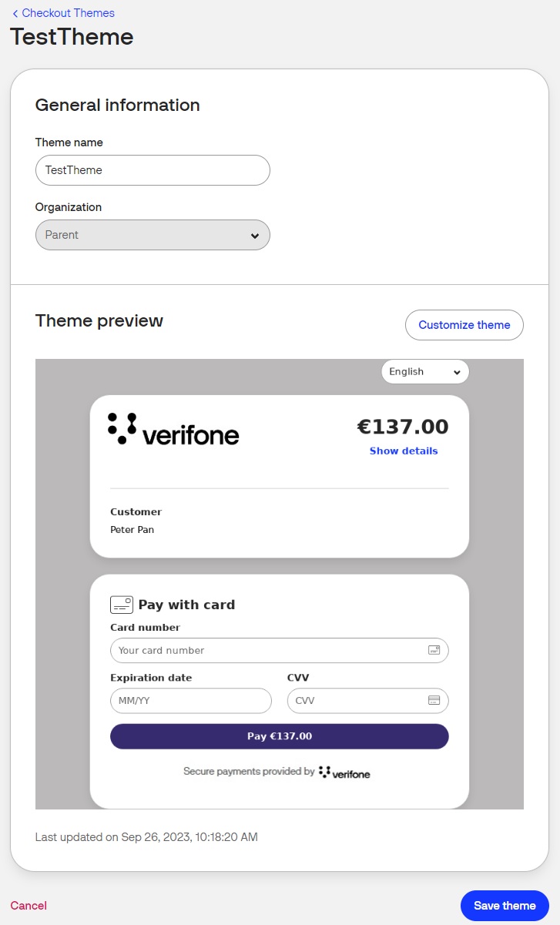Click the chevron arrow on the English selector
Image resolution: width=560 pixels, height=925 pixels.
point(457,372)
